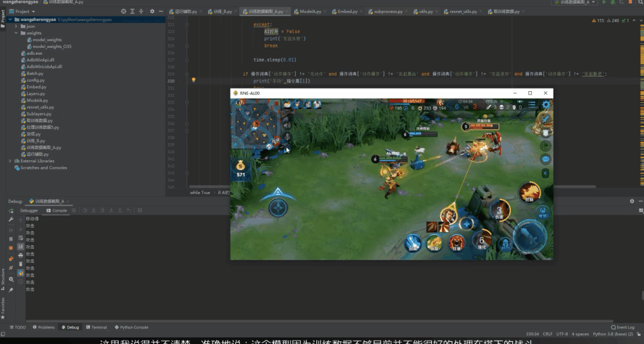Collapse the weights folder in project tree
Viewport: 644px width, 344px height.
(16, 33)
